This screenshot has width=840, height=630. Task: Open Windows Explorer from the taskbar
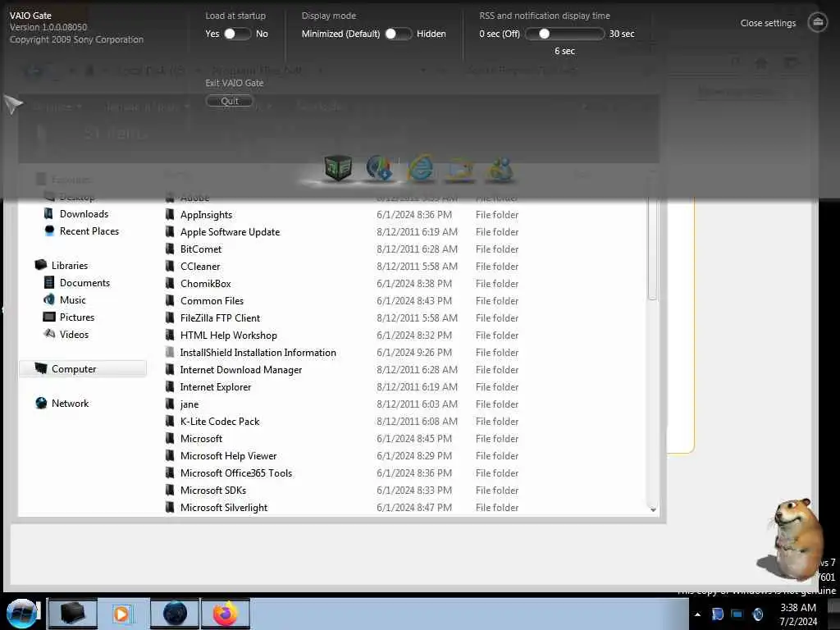pos(73,614)
